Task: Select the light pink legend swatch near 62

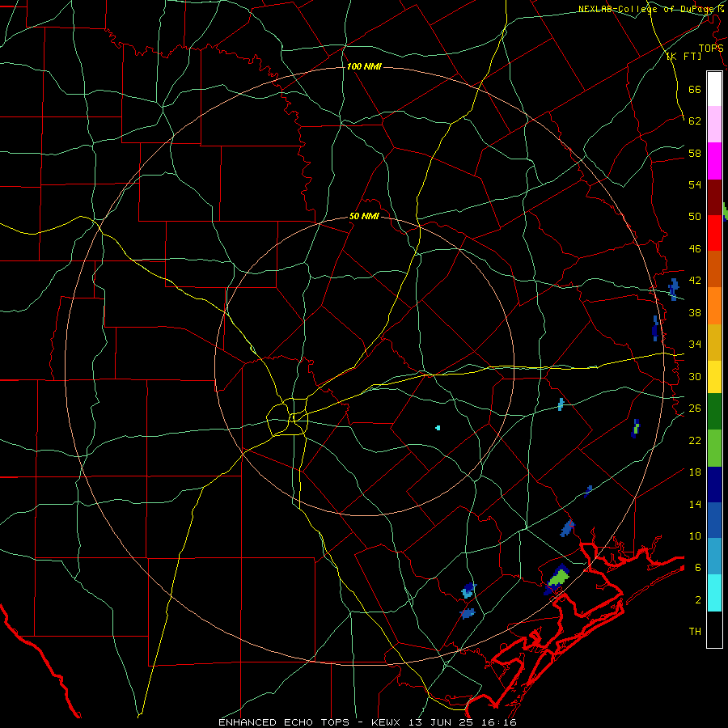Action: click(x=714, y=124)
